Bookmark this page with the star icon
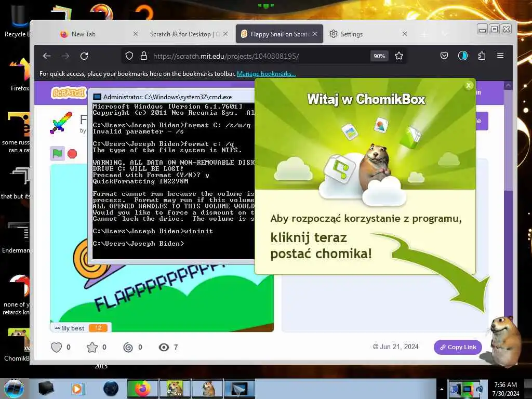The width and height of the screenshot is (532, 399). pyautogui.click(x=399, y=56)
